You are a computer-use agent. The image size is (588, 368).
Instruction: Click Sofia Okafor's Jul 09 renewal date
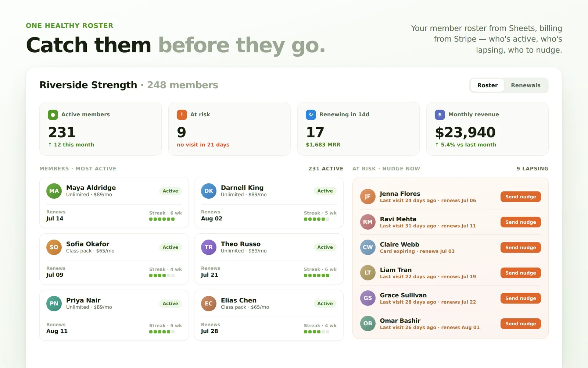55,275
